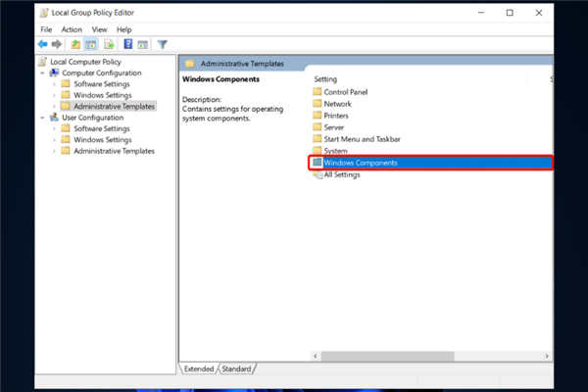Expand Administrative Templates under User Configuration

click(54, 151)
